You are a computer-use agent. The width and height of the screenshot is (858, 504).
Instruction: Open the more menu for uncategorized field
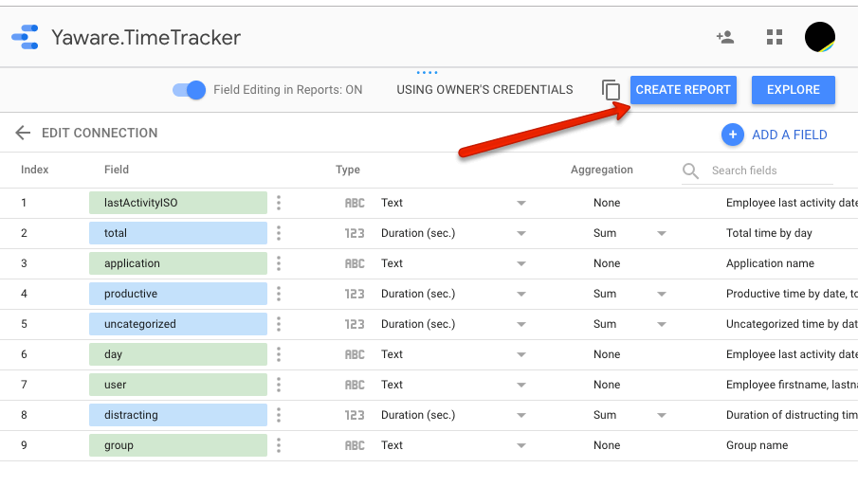279,324
